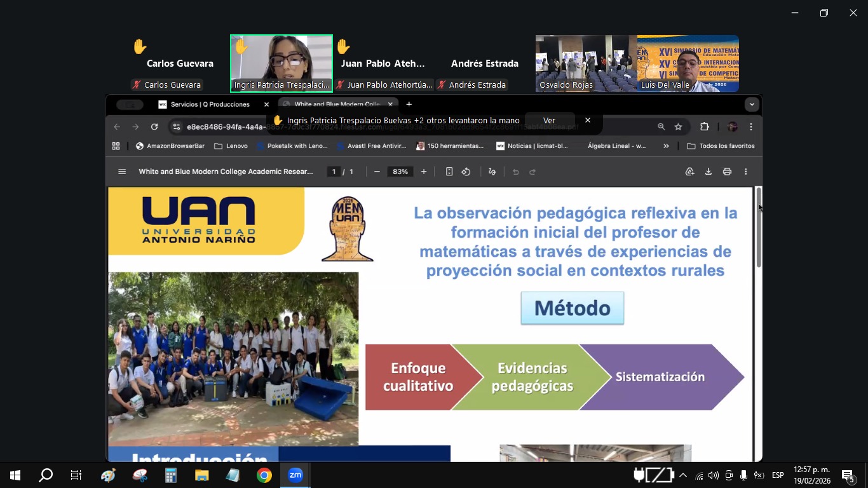
Task: Dismiss the raised hand notification
Action: tap(588, 120)
